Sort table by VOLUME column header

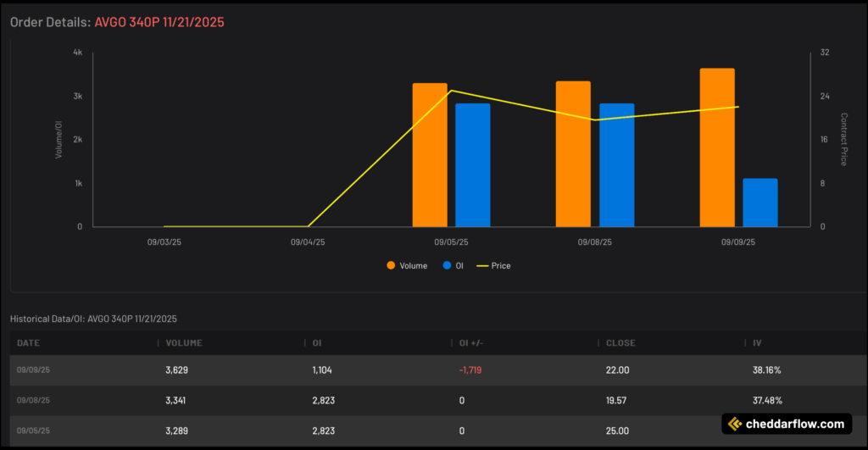(x=184, y=343)
